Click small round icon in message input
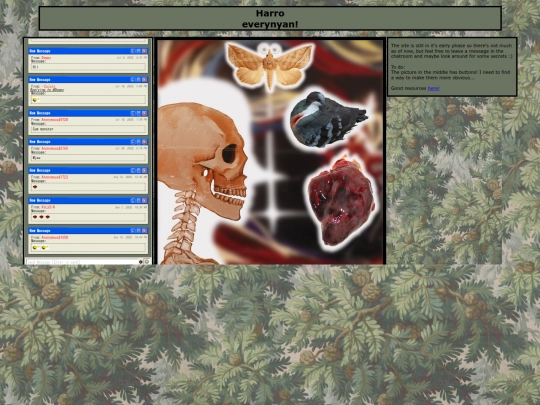 pos(141,262)
